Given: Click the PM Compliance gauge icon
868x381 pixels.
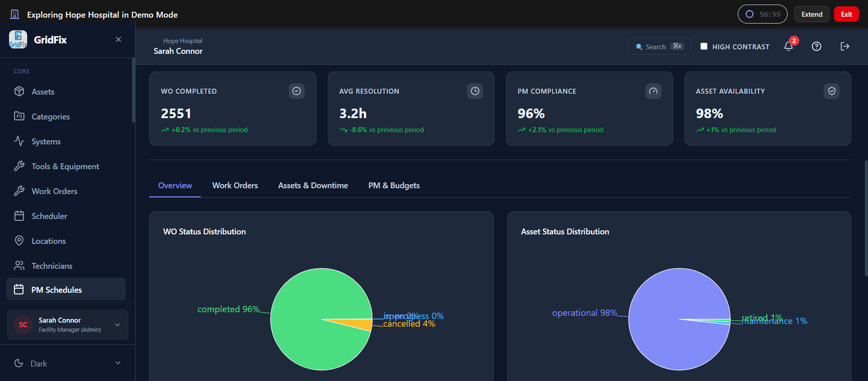Looking at the screenshot, I should [x=653, y=91].
